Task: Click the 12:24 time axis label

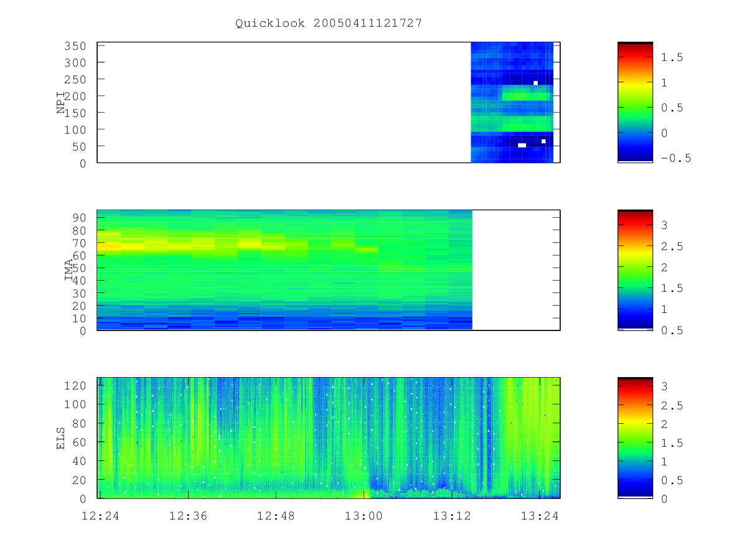Action: [x=101, y=516]
